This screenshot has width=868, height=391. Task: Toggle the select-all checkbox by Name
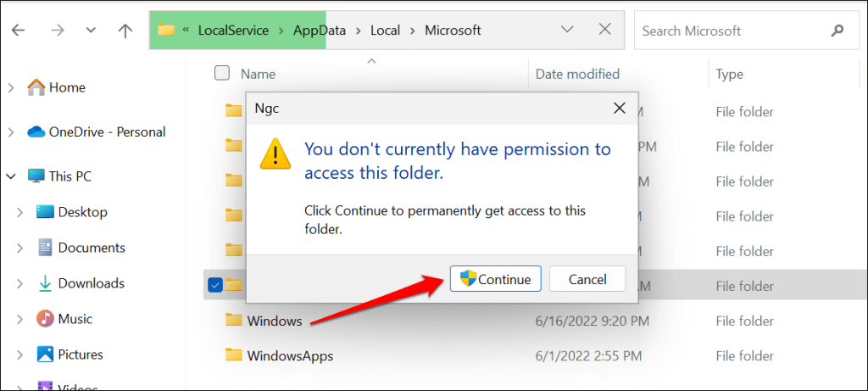click(x=222, y=74)
